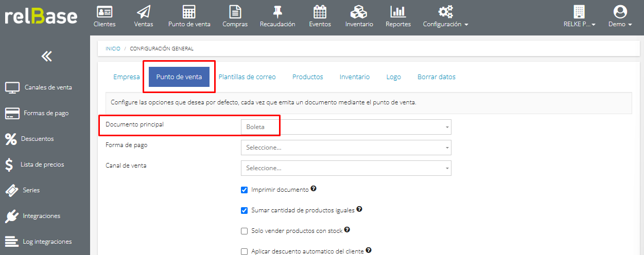The width and height of the screenshot is (644, 255).
Task: Open the Reportes bar chart icon
Action: (398, 12)
